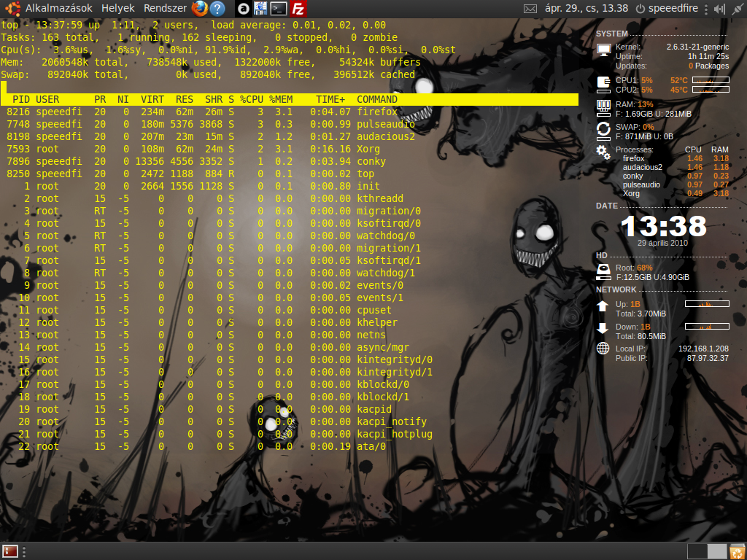Viewport: 747px width, 560px height.
Task: Click the load average text in top header
Action: pyautogui.click(x=298, y=26)
